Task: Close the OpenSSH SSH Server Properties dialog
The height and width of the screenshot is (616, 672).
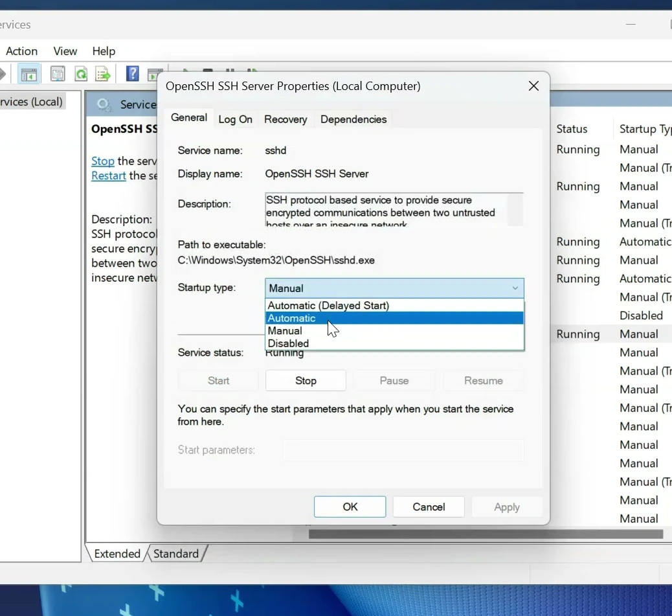Action: [x=533, y=86]
